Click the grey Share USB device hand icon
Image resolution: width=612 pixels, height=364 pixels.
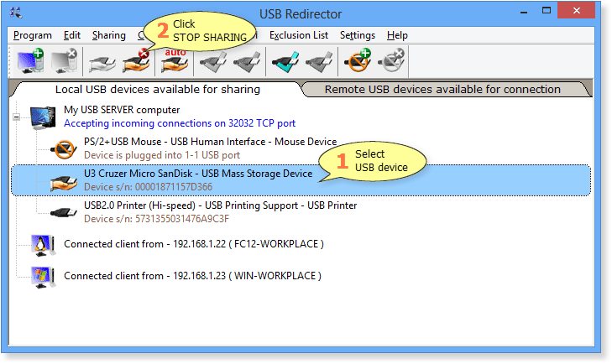point(102,63)
